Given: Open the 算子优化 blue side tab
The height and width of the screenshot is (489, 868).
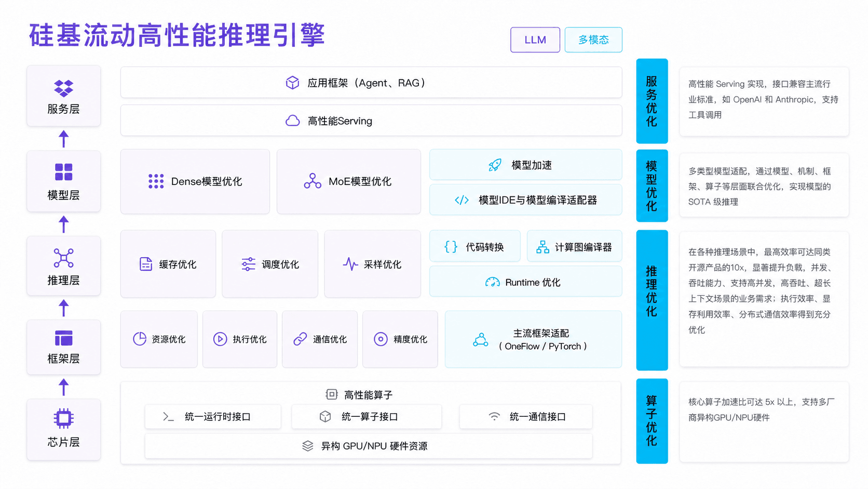Looking at the screenshot, I should point(652,421).
